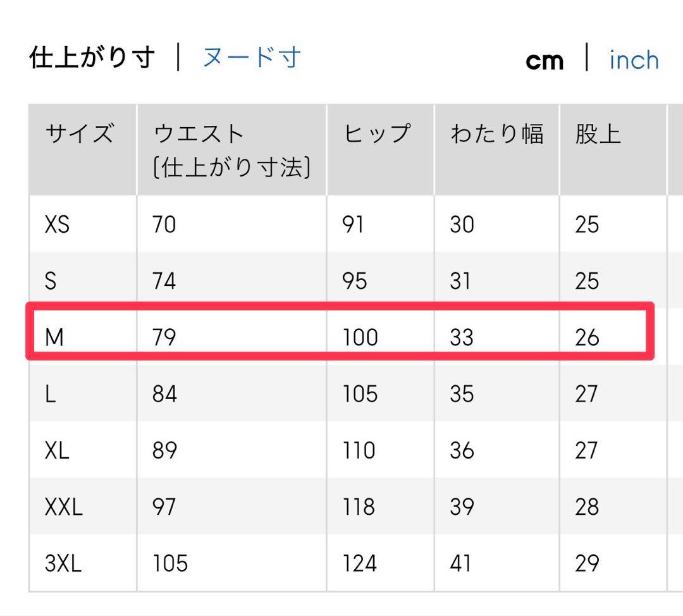Click the 3XL hip value 124

[360, 563]
